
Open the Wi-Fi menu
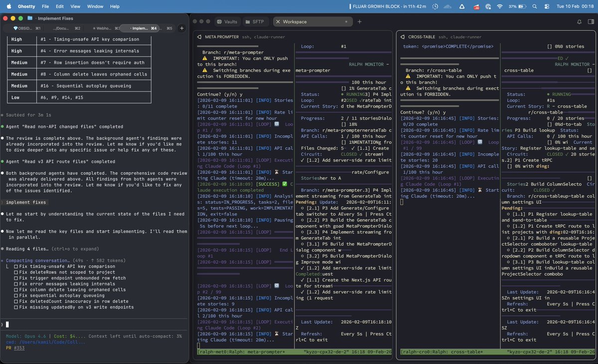point(500,6)
